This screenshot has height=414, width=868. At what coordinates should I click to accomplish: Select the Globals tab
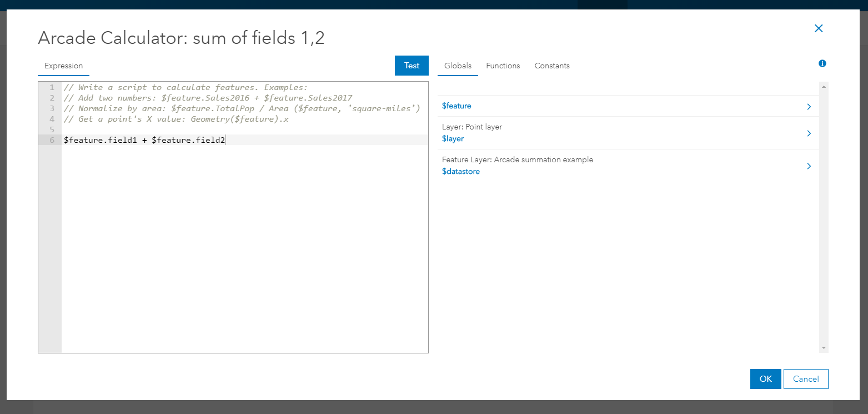point(458,66)
